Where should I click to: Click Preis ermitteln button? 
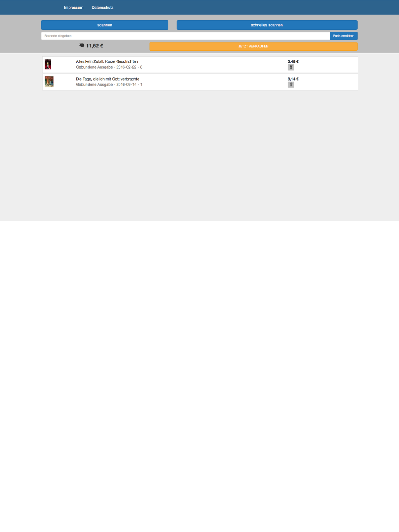(344, 36)
